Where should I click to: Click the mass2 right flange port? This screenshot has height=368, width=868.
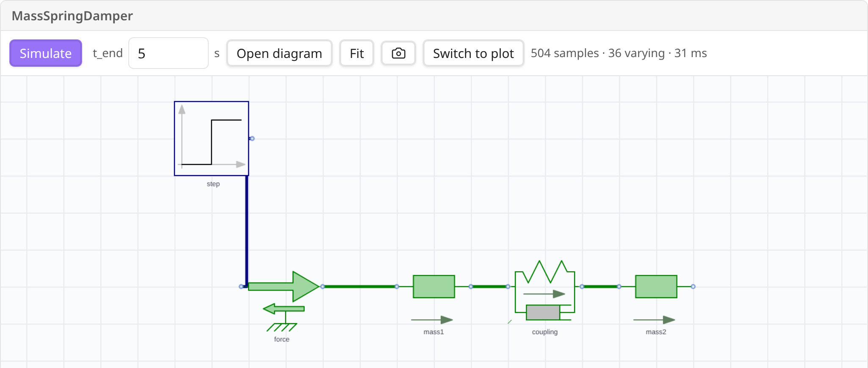pyautogui.click(x=693, y=286)
